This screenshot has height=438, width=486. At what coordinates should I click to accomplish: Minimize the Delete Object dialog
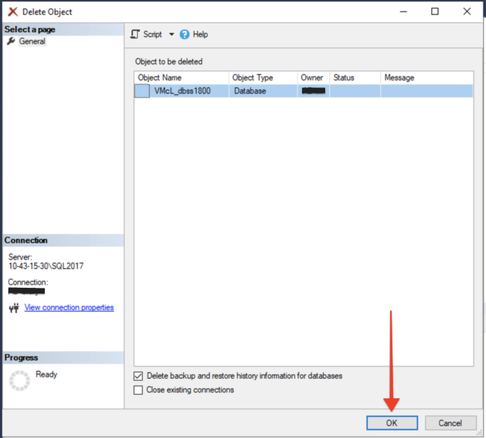pyautogui.click(x=403, y=12)
